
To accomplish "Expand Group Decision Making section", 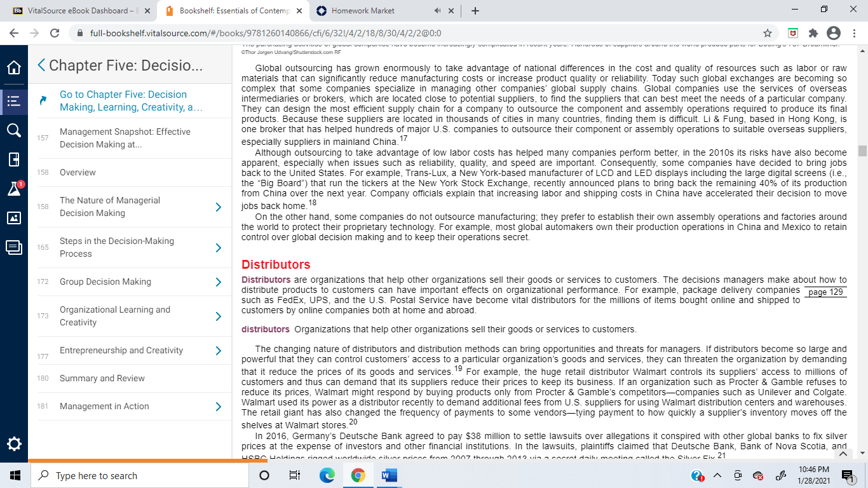I will point(218,281).
